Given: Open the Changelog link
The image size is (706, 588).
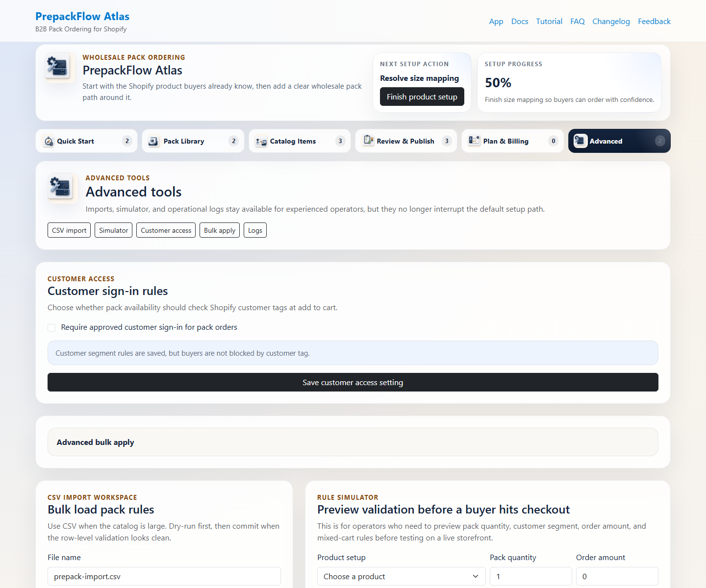Looking at the screenshot, I should click(611, 22).
